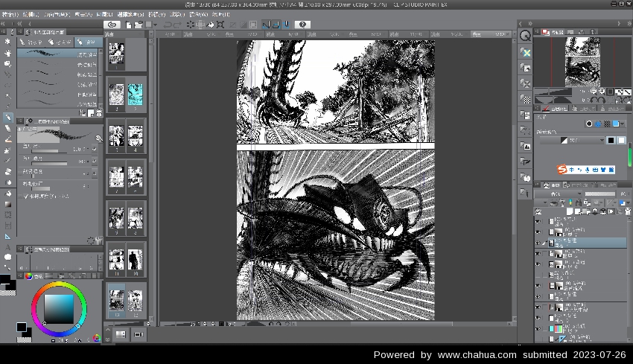Image resolution: width=633 pixels, height=364 pixels.
Task: Open dark silhouette page thumbnail in page manager
Action: point(136,259)
